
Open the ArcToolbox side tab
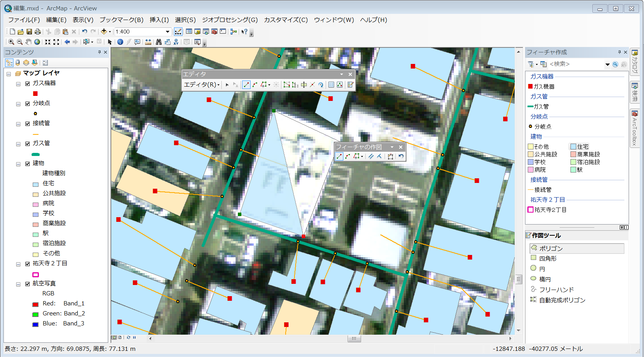pos(634,128)
